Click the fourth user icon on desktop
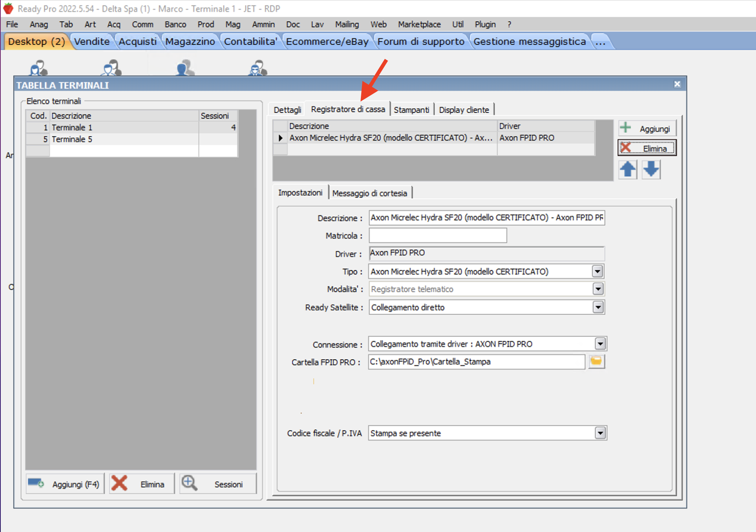The image size is (756, 532). tap(258, 68)
